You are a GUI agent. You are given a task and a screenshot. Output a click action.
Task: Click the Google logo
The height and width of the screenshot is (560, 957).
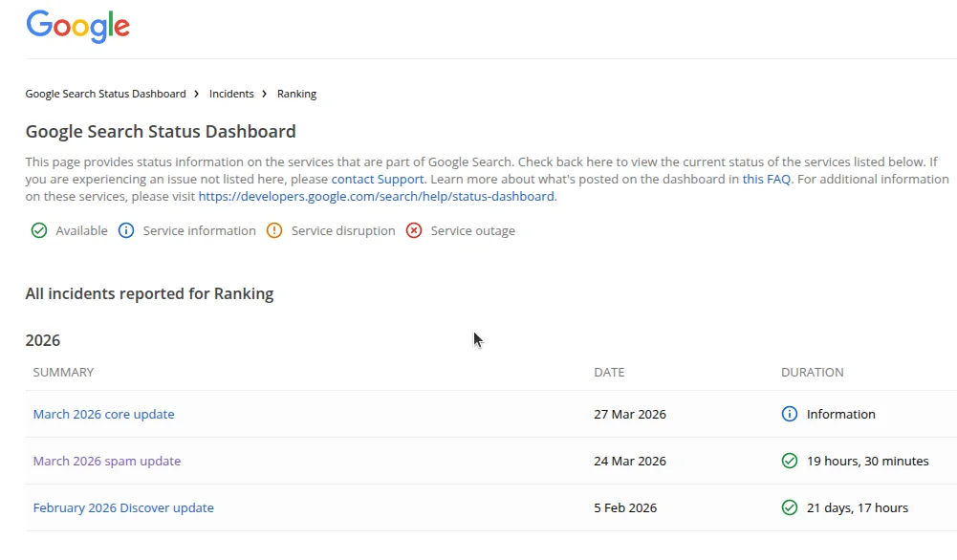(x=77, y=27)
